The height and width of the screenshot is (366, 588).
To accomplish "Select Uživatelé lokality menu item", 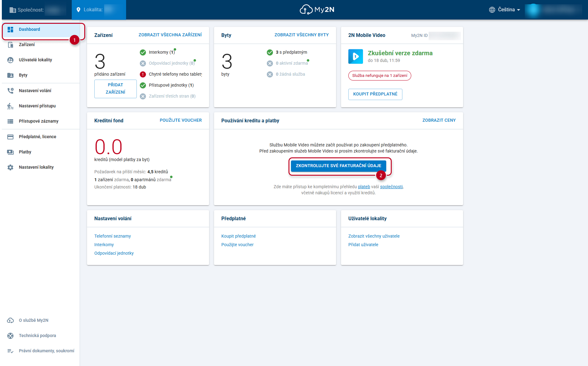I will click(x=41, y=60).
